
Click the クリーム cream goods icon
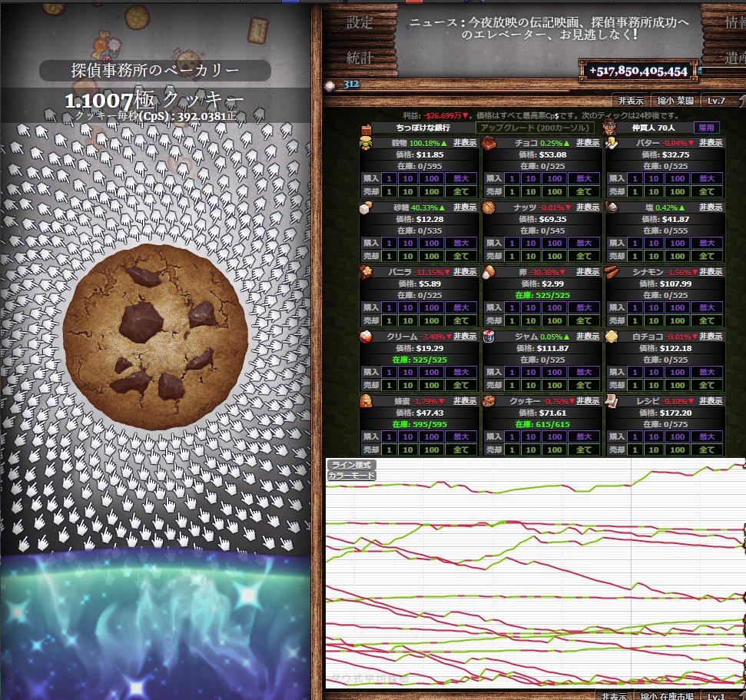coord(366,337)
